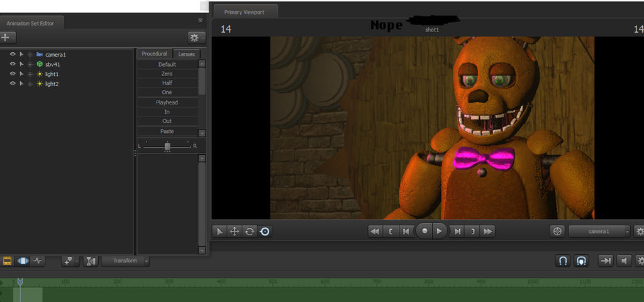The image size is (644, 302).
Task: Open the Transform dropdown
Action: click(125, 260)
